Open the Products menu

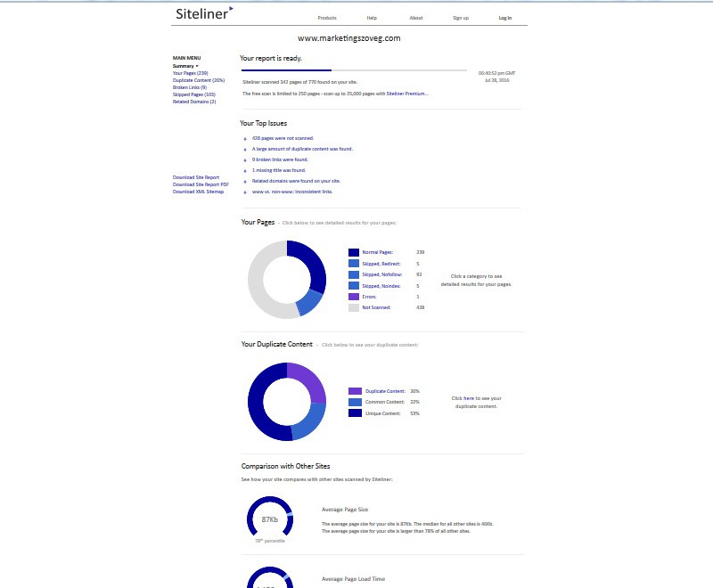coord(327,18)
